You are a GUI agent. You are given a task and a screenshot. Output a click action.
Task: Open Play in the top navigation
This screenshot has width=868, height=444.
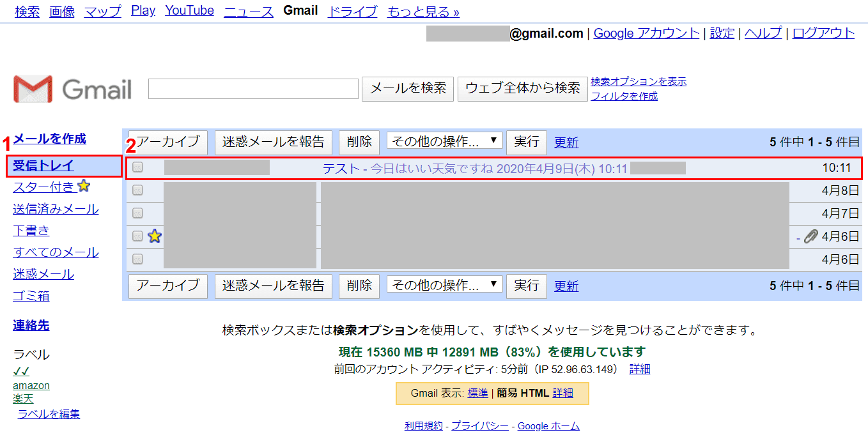click(x=143, y=11)
